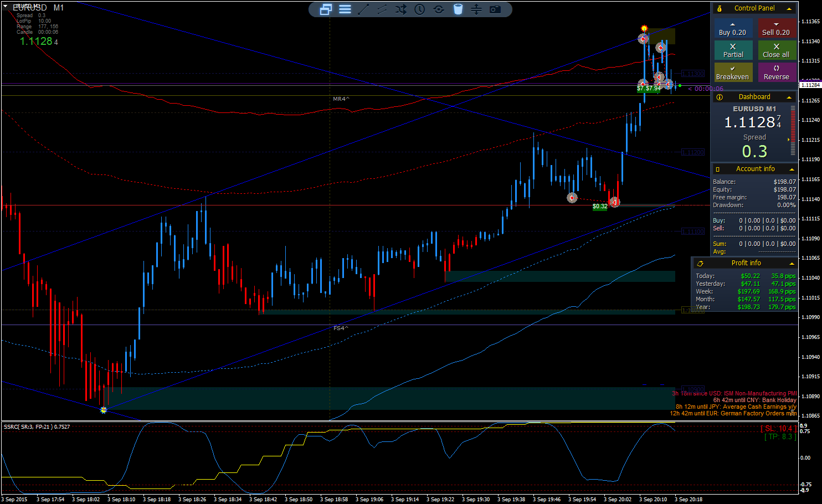This screenshot has height=504, width=822.
Task: Click the SL: 10.4 label
Action: coord(778,428)
